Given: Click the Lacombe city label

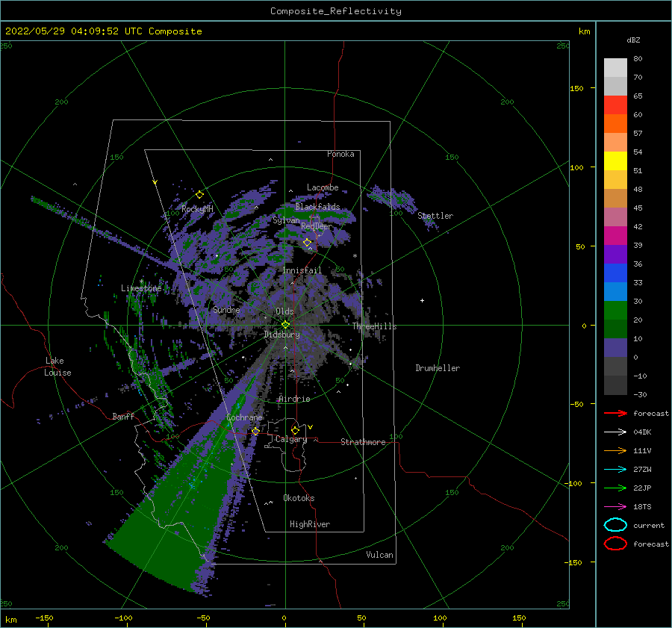Looking at the screenshot, I should pos(323,187).
